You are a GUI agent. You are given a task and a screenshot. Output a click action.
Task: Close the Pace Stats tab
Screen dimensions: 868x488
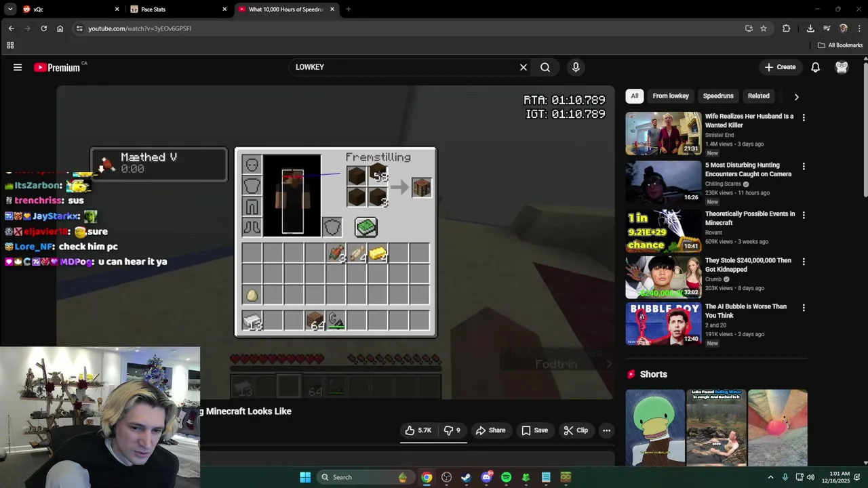coord(224,9)
